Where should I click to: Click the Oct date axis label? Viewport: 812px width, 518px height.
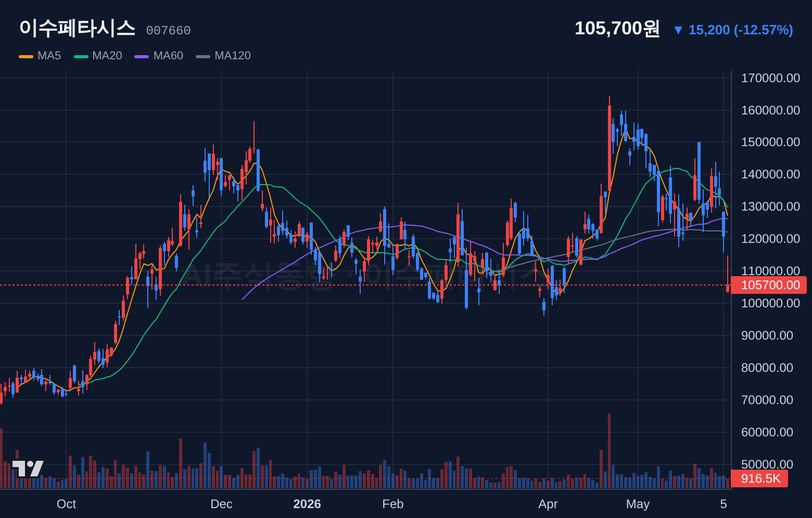(66, 504)
